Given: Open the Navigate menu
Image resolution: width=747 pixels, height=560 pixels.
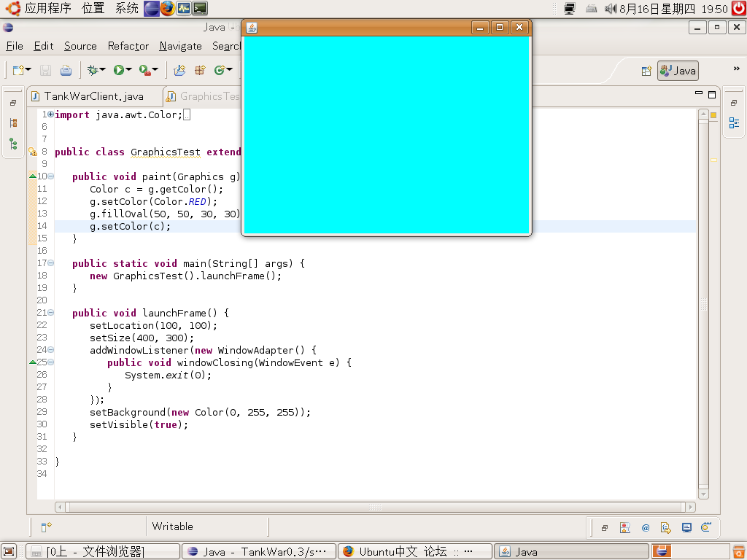Looking at the screenshot, I should (181, 46).
